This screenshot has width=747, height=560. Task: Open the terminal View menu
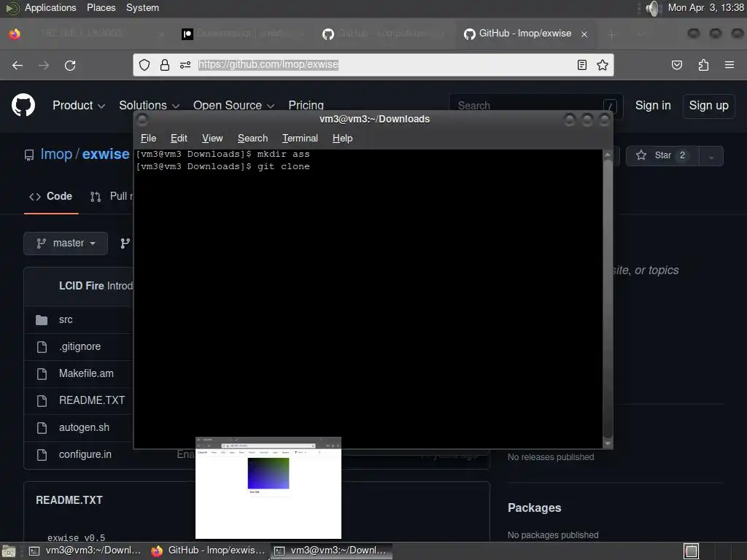(212, 138)
